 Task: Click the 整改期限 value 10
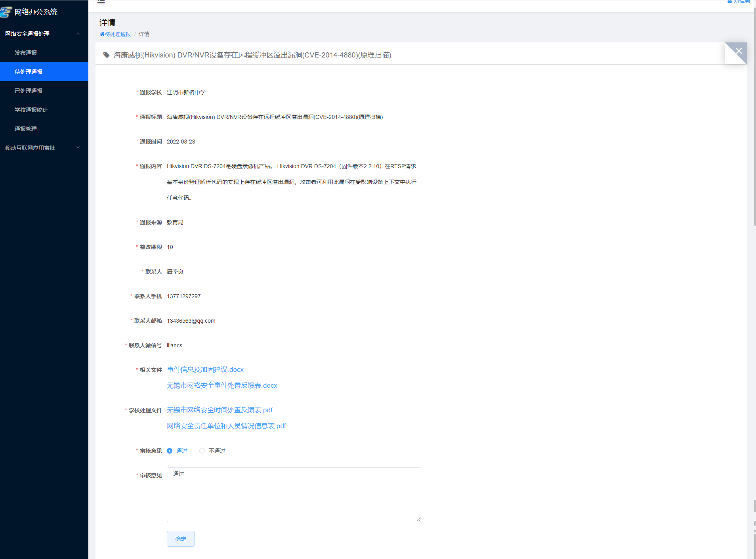point(170,247)
